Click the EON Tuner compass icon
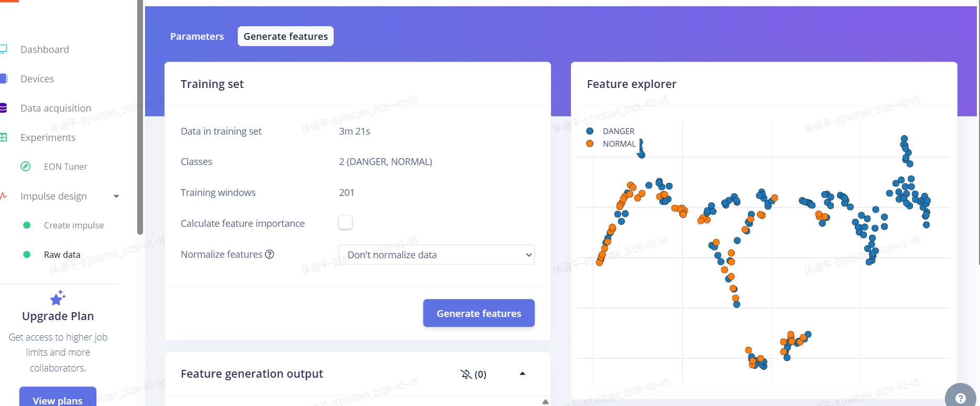This screenshot has width=980, height=406. [x=25, y=167]
